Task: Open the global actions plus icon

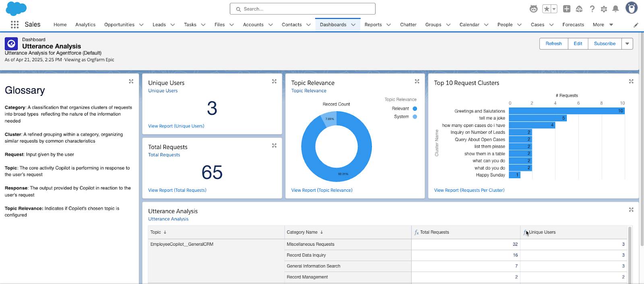Action: point(567,9)
